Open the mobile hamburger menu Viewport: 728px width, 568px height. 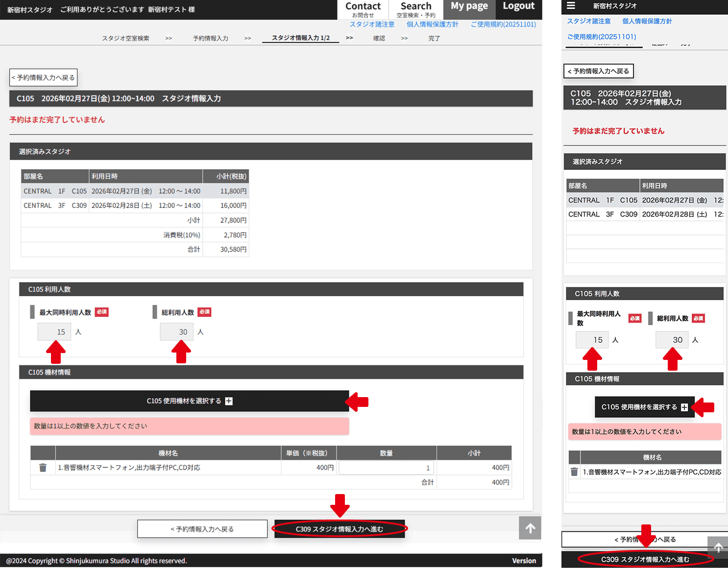[x=571, y=6]
